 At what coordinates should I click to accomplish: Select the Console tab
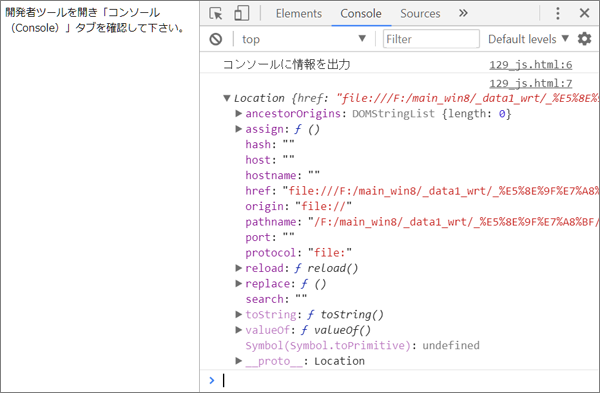click(361, 13)
